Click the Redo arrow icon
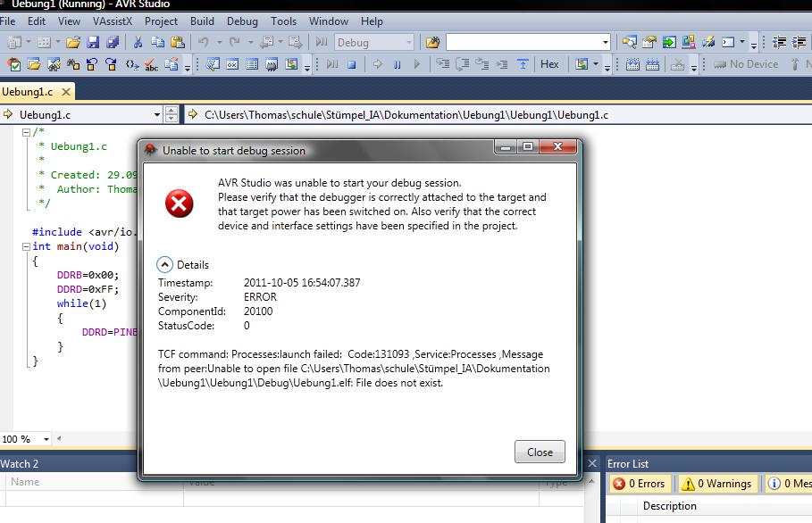 click(235, 42)
